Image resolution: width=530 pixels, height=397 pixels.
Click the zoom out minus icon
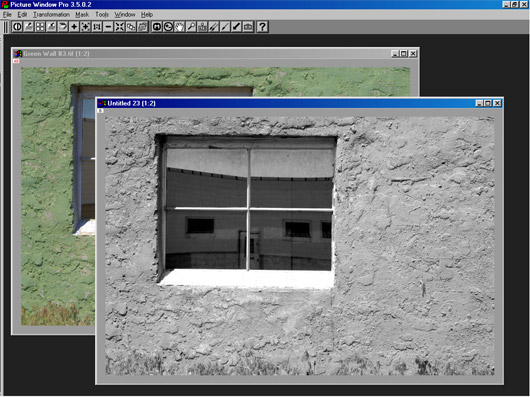pos(108,27)
